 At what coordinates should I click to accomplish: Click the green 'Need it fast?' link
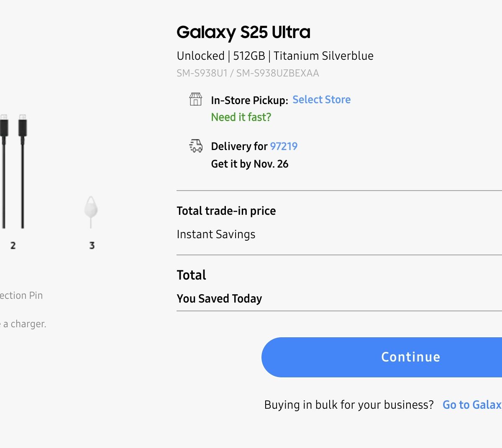241,117
